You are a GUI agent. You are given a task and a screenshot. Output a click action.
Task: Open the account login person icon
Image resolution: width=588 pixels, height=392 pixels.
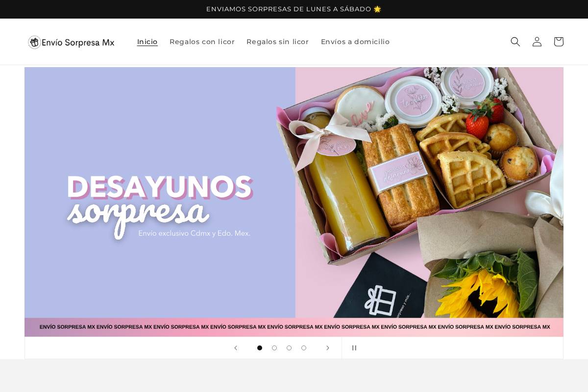click(x=537, y=42)
